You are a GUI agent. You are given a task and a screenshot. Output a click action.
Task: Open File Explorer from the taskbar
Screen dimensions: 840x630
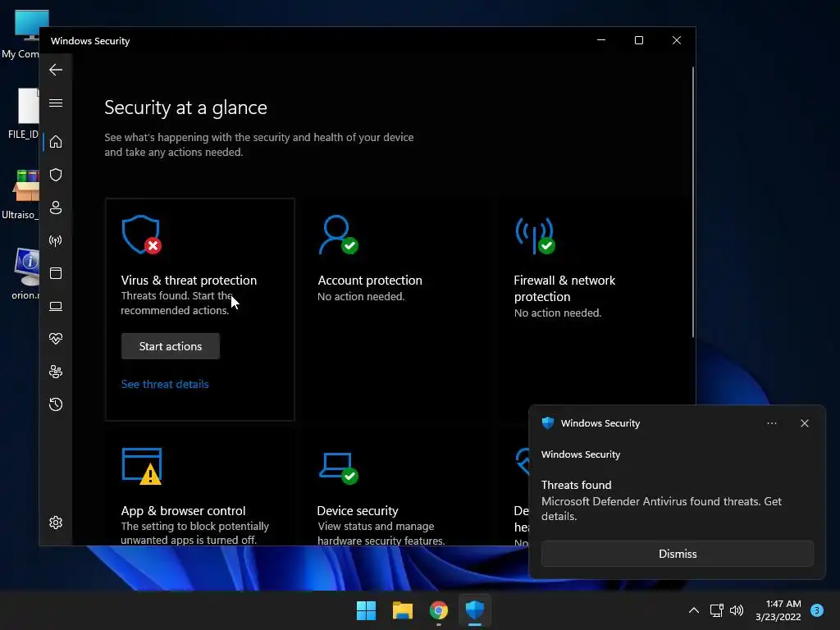[402, 610]
